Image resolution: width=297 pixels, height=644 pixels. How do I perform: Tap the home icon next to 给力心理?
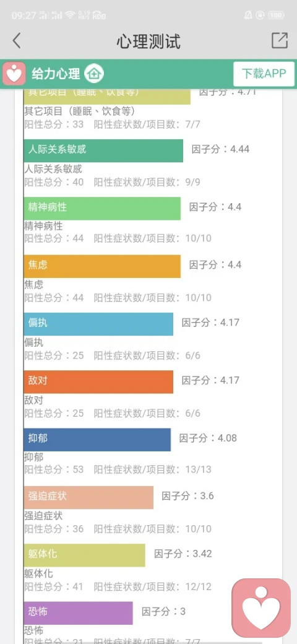pyautogui.click(x=94, y=74)
